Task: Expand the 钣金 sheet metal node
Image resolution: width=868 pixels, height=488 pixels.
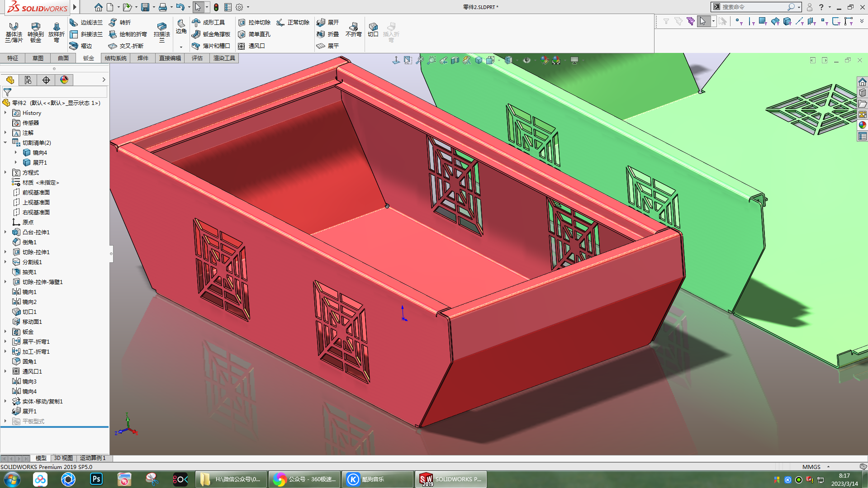Action: pos(5,332)
